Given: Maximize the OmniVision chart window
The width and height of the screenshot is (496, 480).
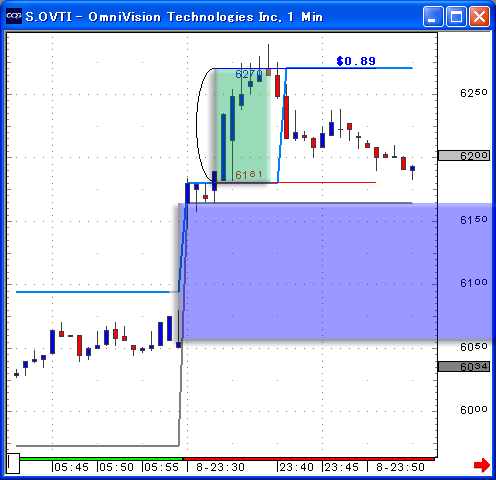Looking at the screenshot, I should tap(456, 16).
